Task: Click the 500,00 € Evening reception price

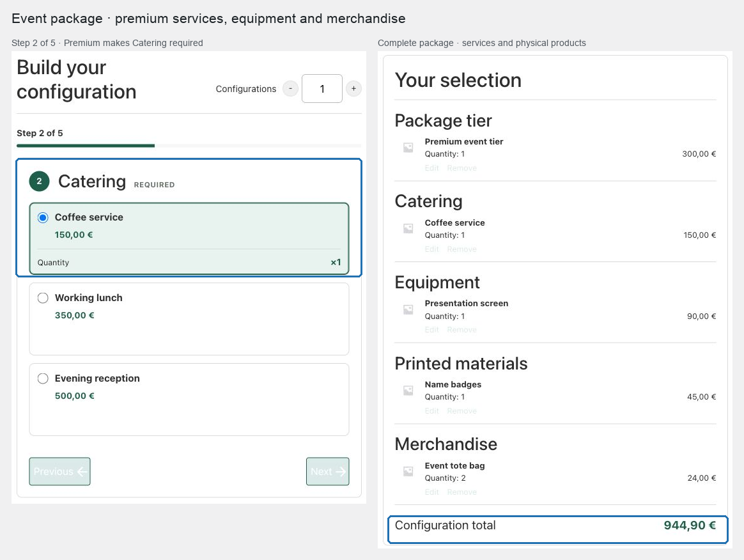Action: [75, 396]
